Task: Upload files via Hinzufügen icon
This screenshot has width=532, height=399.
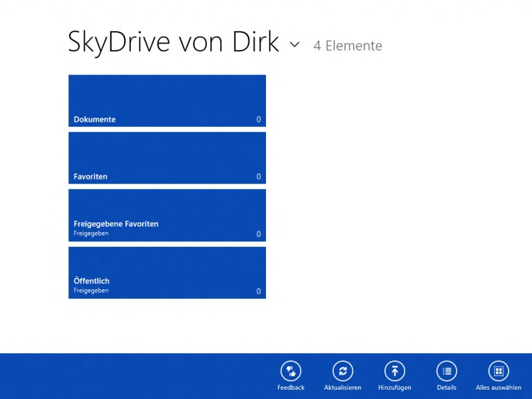Action: [x=394, y=371]
